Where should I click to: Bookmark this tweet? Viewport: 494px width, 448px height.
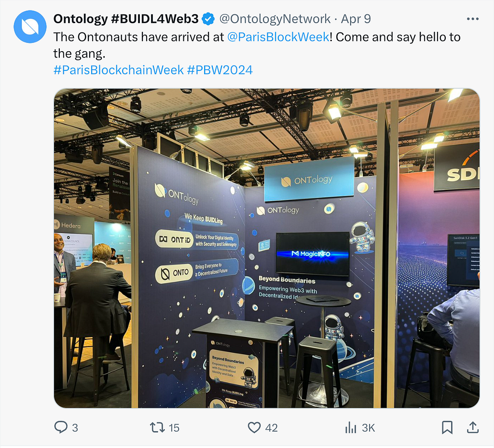pyautogui.click(x=447, y=428)
